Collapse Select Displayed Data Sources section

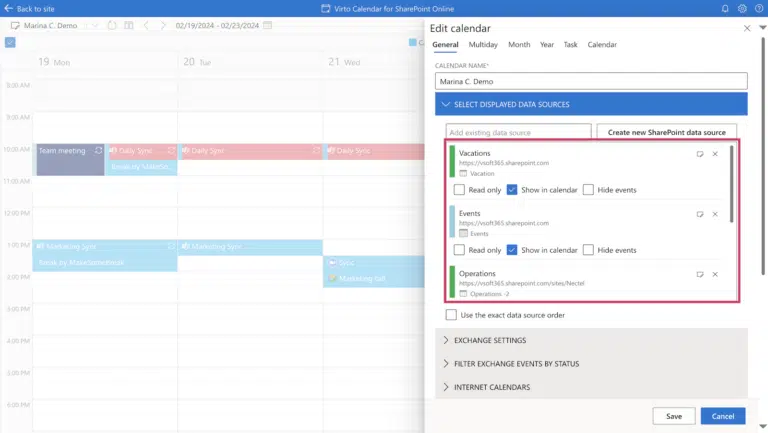coord(591,104)
